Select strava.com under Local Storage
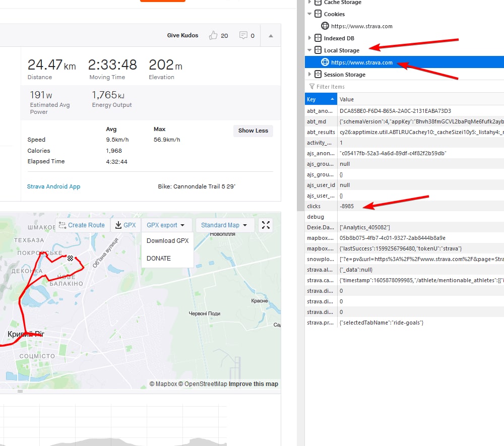Screen dimensions: 504x446 [361, 62]
